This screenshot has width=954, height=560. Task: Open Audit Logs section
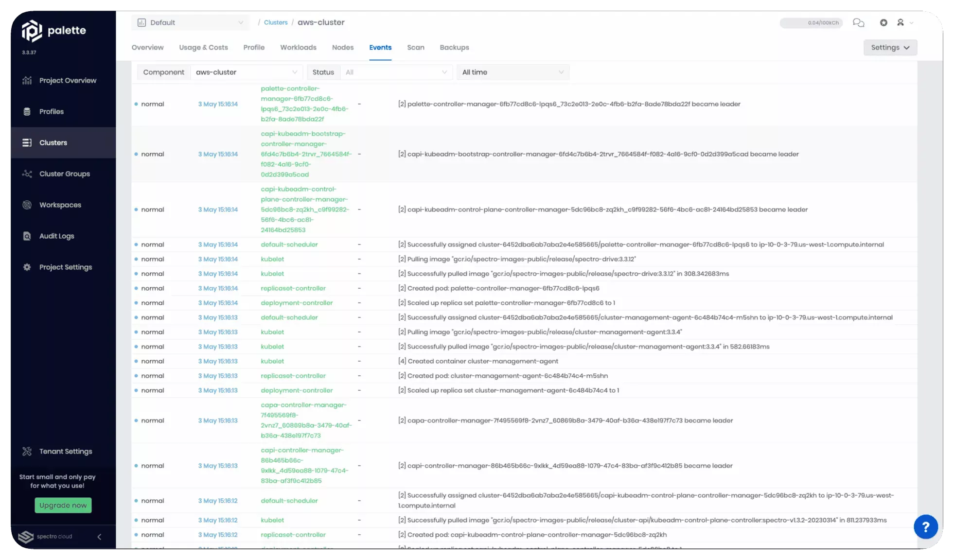56,235
